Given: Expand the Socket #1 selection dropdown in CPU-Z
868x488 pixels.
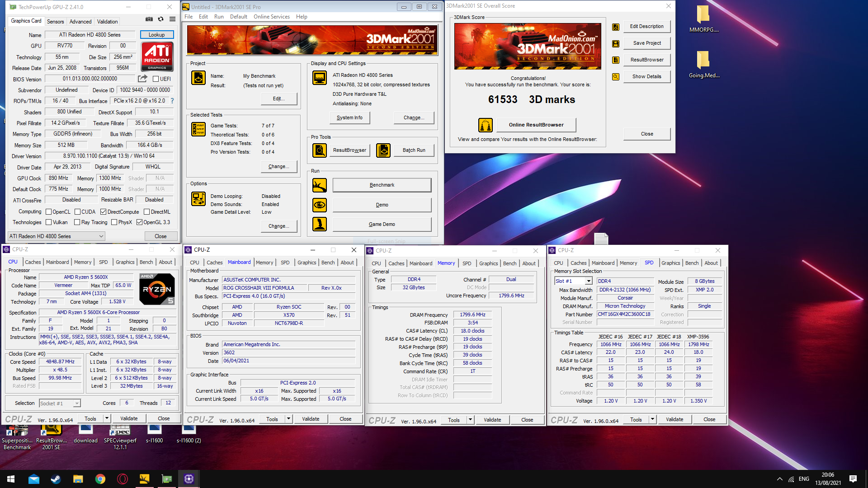Looking at the screenshot, I should [x=60, y=404].
